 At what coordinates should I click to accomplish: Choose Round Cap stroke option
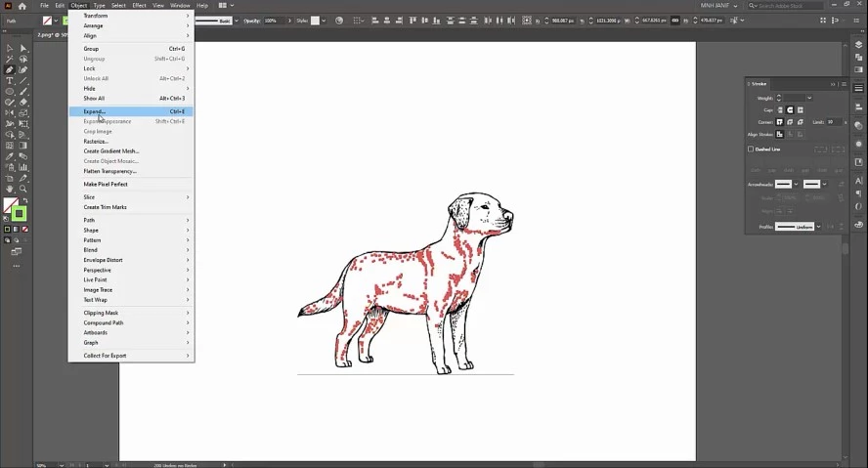coord(790,110)
